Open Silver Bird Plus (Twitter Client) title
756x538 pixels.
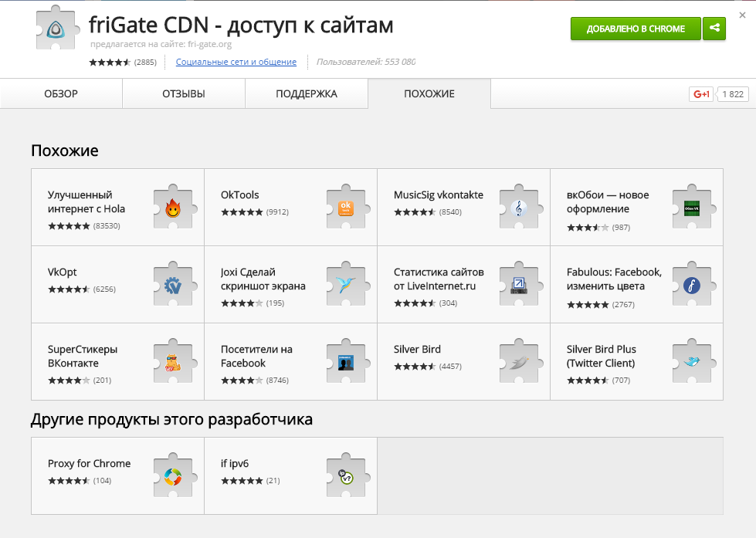[602, 356]
